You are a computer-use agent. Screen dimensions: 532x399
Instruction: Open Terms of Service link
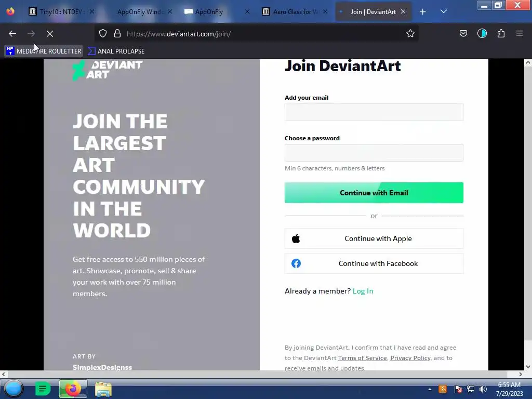tap(362, 358)
